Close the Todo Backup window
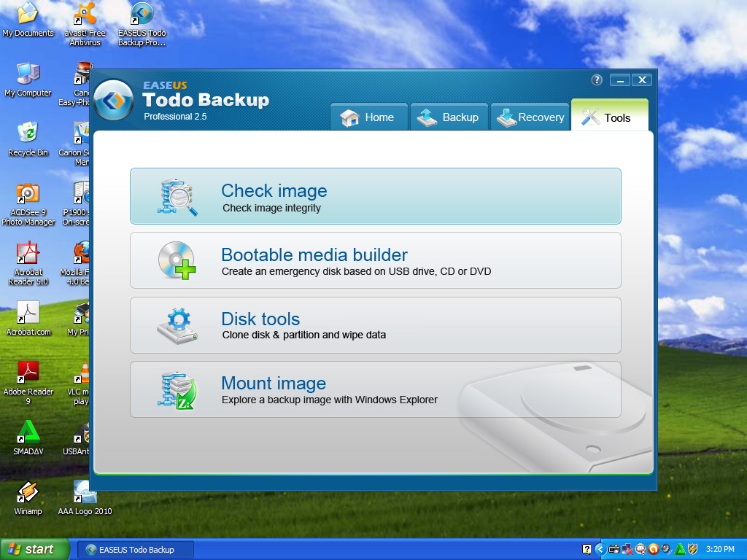Screen dimensions: 747x560 point(642,80)
